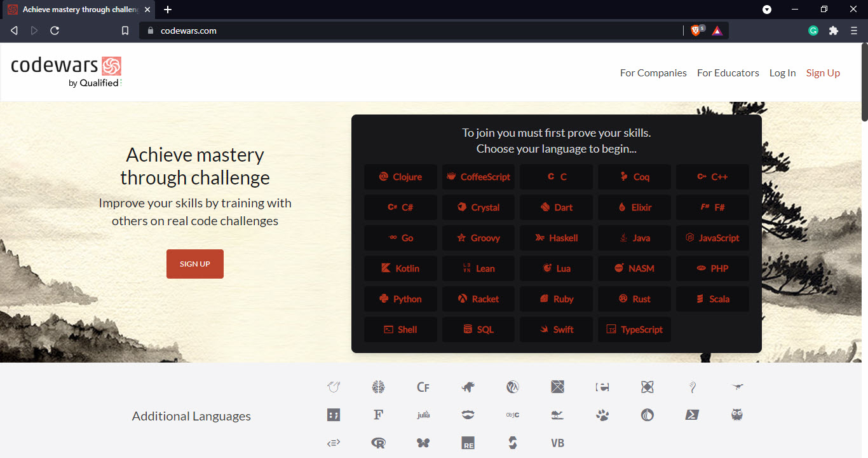Click the paw print language icon

pos(602,415)
